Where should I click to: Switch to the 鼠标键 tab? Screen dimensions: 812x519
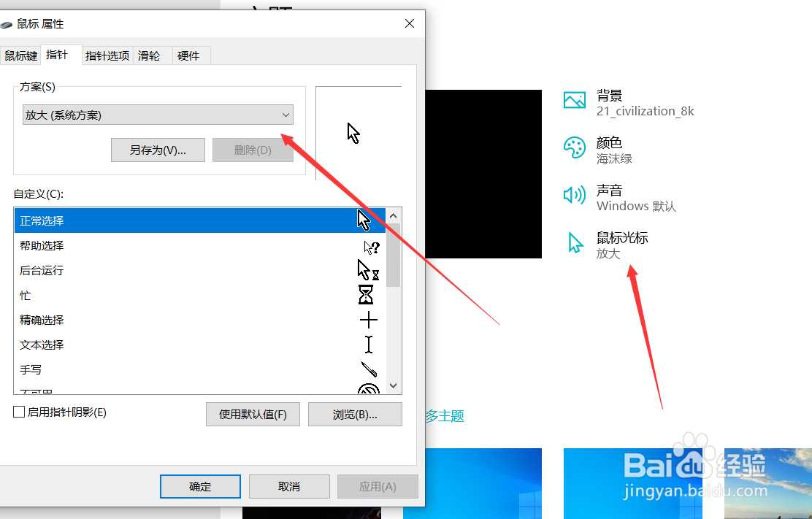[x=20, y=55]
